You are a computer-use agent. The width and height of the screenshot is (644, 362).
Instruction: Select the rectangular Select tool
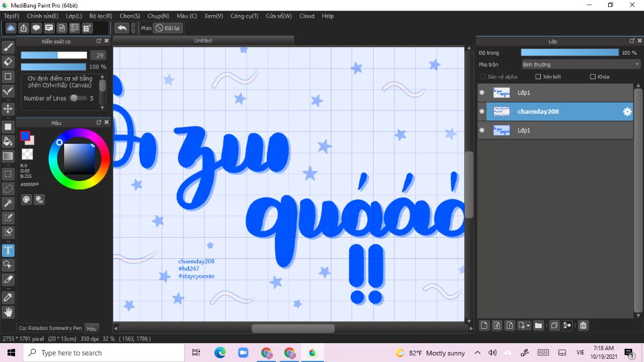[8, 174]
